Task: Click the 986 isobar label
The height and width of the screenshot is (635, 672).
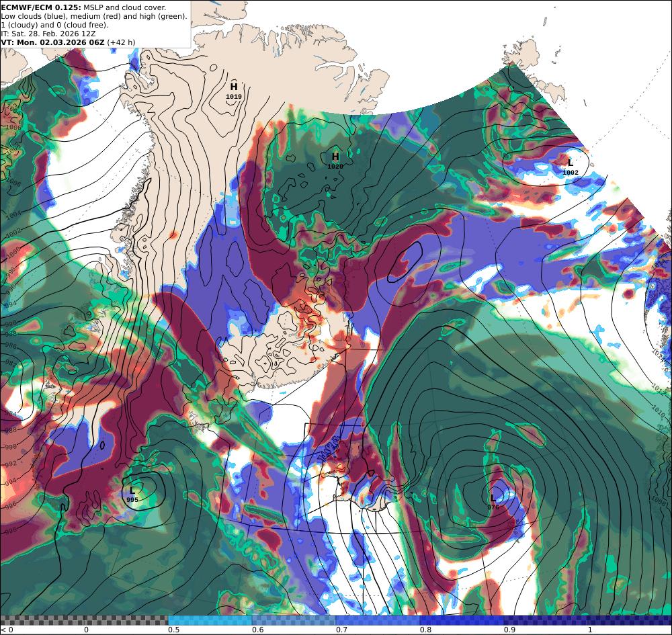Action: [x=11, y=346]
